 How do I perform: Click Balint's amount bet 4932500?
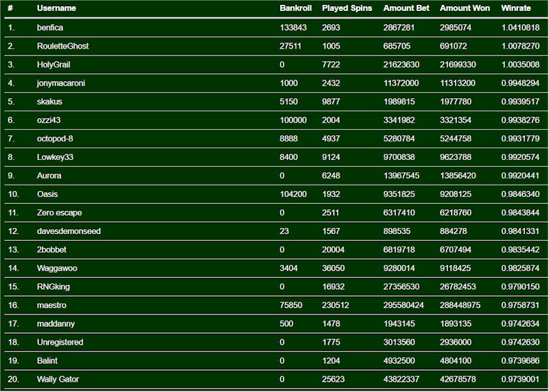tap(399, 361)
